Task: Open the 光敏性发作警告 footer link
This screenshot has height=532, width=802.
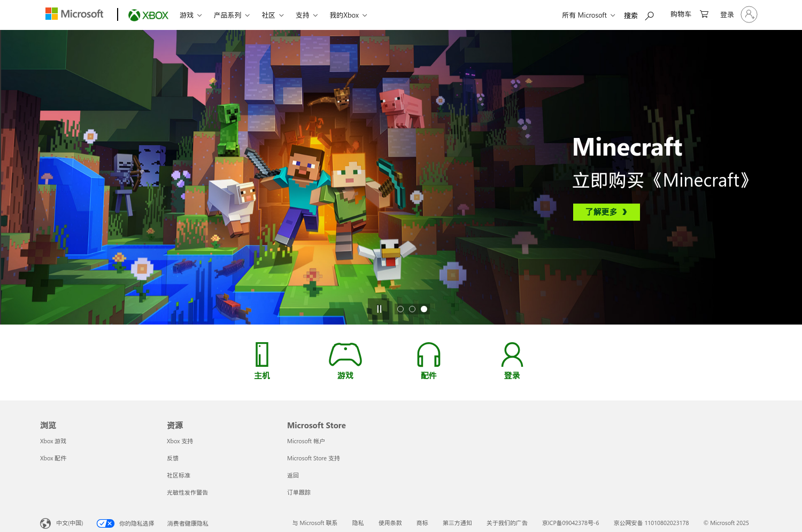Action: point(187,492)
